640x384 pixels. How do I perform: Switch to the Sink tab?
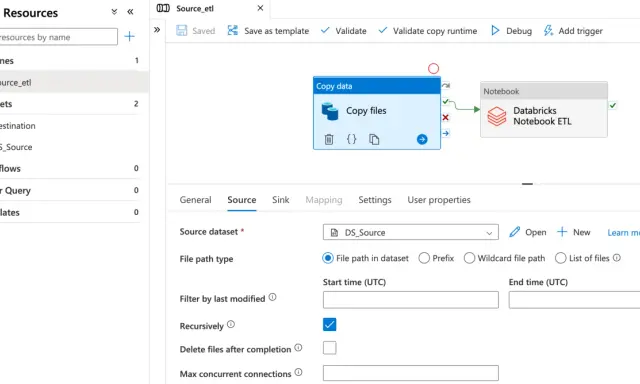tap(281, 200)
